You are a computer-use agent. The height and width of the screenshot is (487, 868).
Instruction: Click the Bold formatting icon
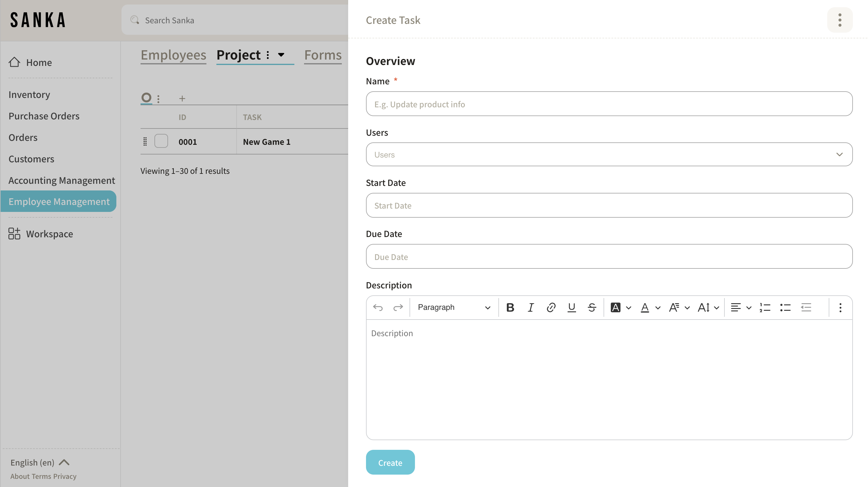click(510, 307)
